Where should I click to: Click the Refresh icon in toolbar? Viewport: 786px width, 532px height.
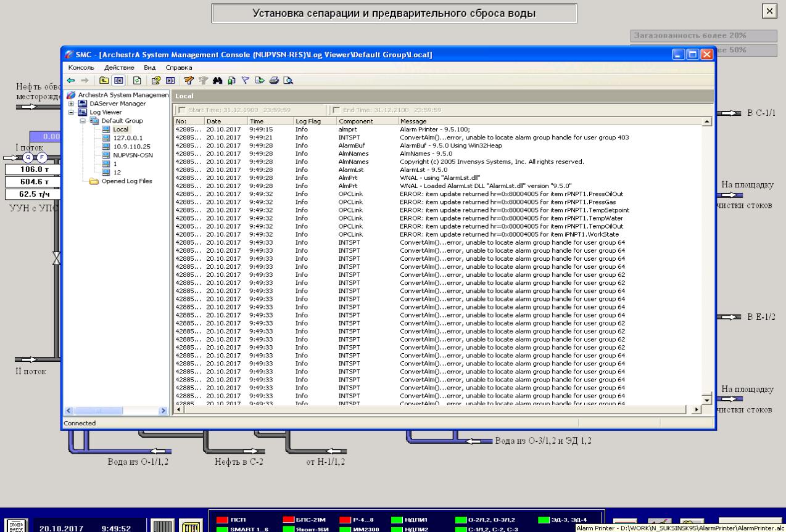click(136, 81)
